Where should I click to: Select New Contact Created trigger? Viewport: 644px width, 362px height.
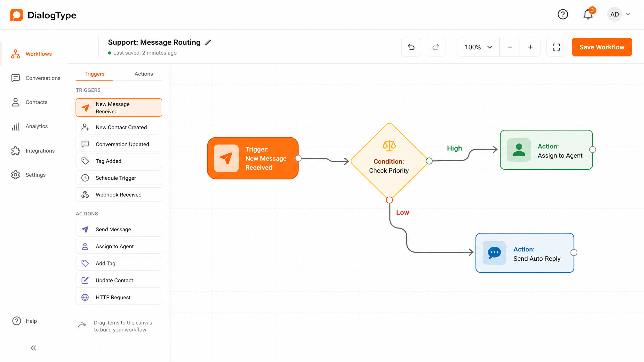(x=119, y=127)
